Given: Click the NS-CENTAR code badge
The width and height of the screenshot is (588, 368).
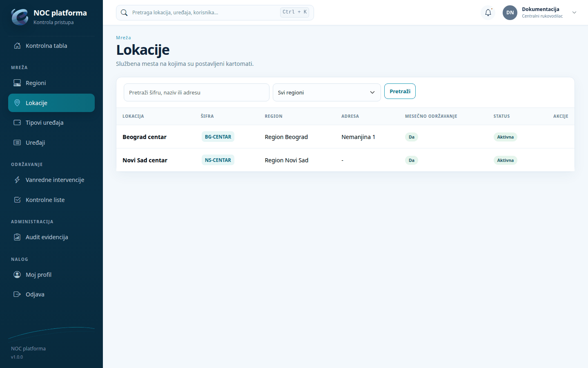Looking at the screenshot, I should click(218, 160).
